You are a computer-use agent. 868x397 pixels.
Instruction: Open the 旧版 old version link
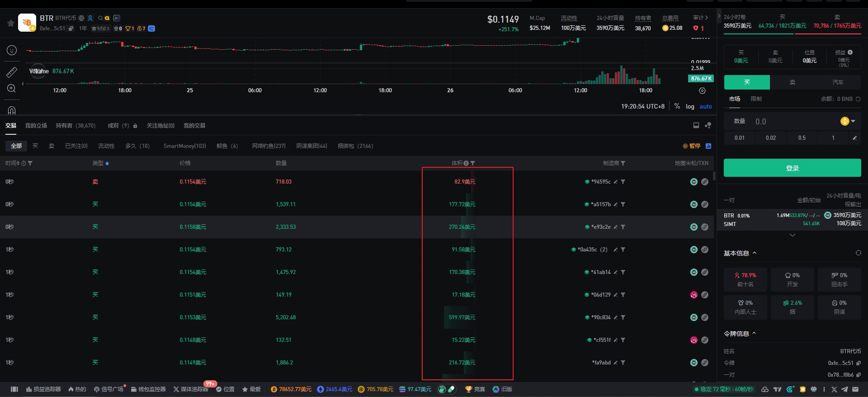coord(502,389)
